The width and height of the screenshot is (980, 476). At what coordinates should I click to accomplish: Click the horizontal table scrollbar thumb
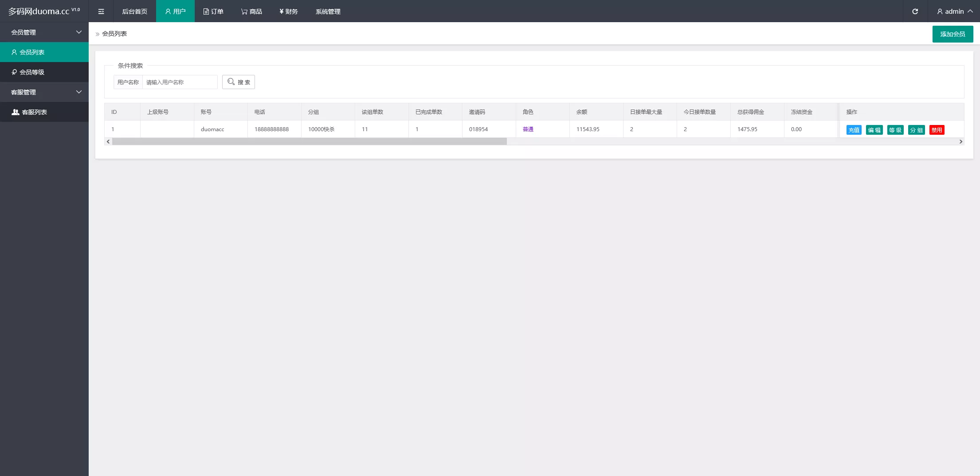[309, 141]
